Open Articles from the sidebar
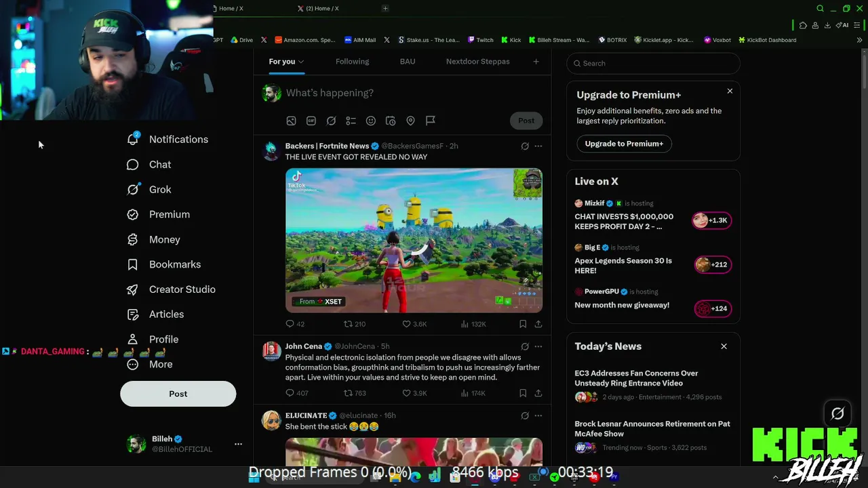 click(x=155, y=314)
